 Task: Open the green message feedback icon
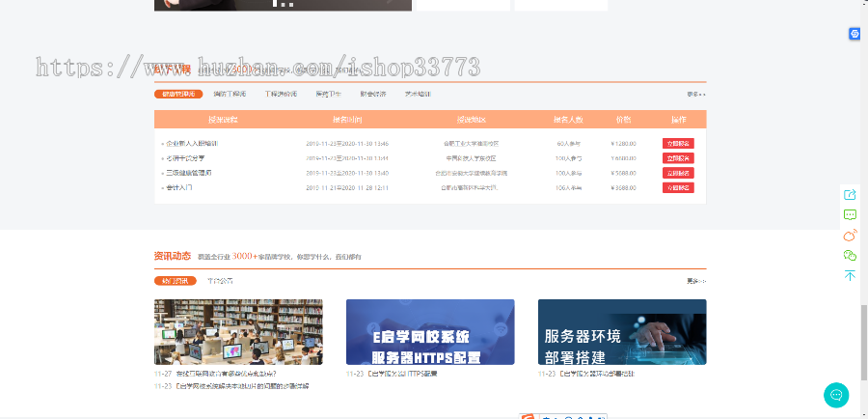point(850,214)
